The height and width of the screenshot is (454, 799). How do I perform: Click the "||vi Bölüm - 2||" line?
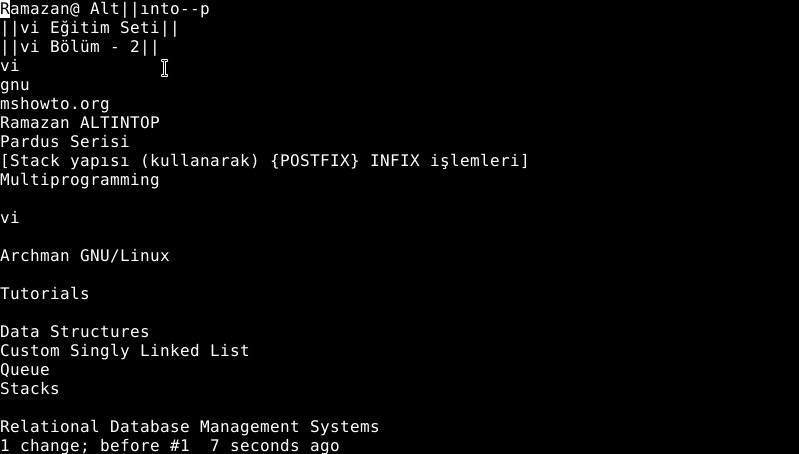[x=80, y=47]
